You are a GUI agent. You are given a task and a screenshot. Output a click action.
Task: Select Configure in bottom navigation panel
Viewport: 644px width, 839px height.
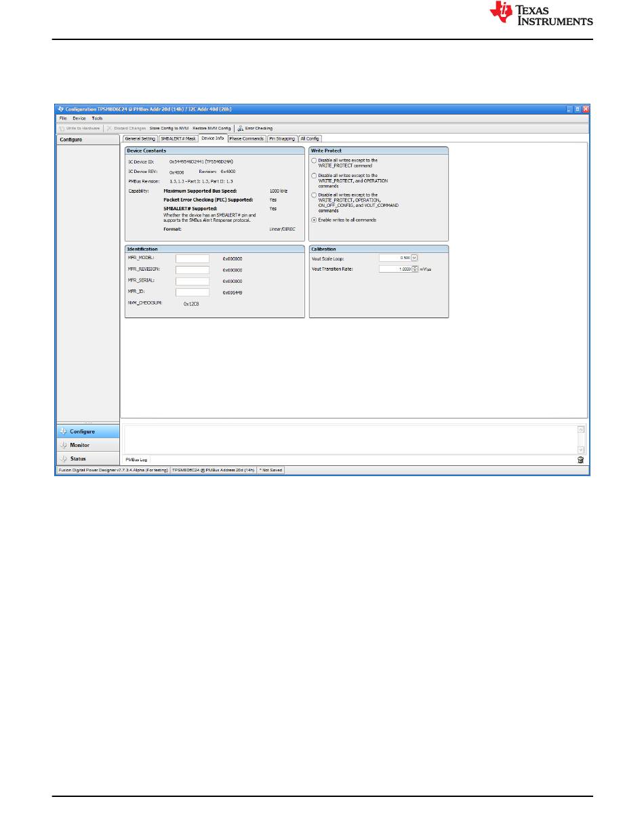(88, 431)
